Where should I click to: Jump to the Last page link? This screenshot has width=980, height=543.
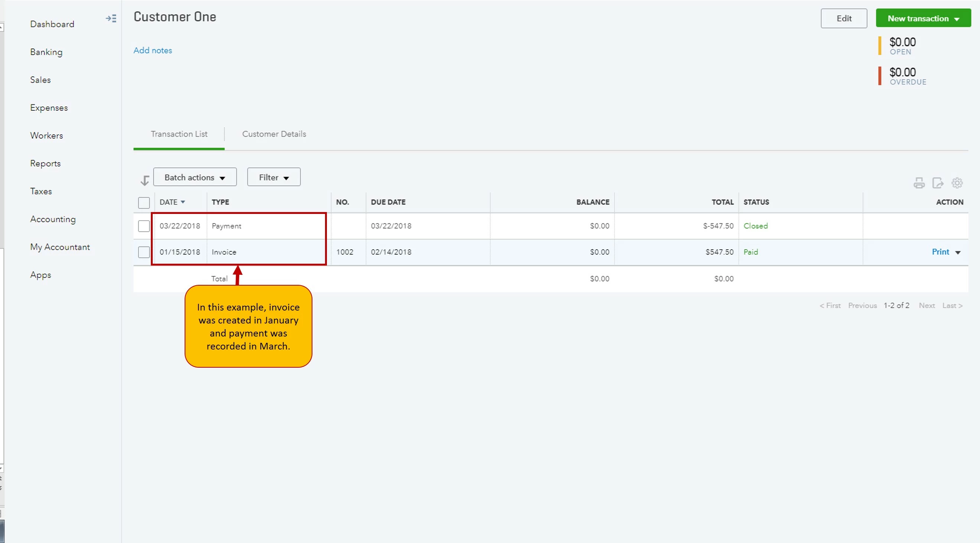[x=952, y=305]
